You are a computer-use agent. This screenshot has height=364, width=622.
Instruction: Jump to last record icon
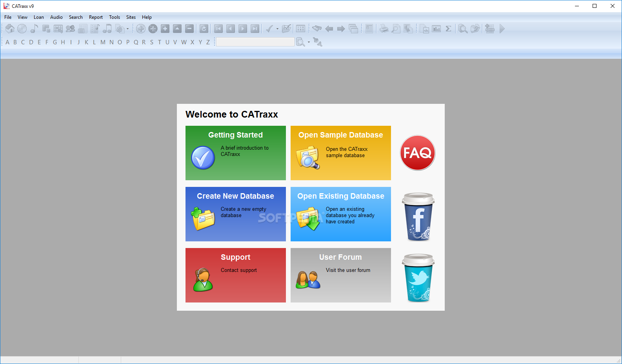click(x=255, y=29)
